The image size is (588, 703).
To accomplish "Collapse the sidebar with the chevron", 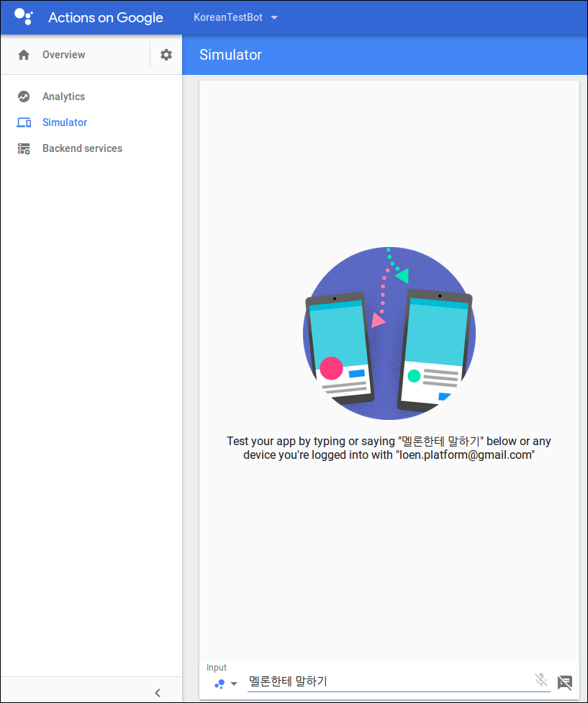I will point(158,693).
